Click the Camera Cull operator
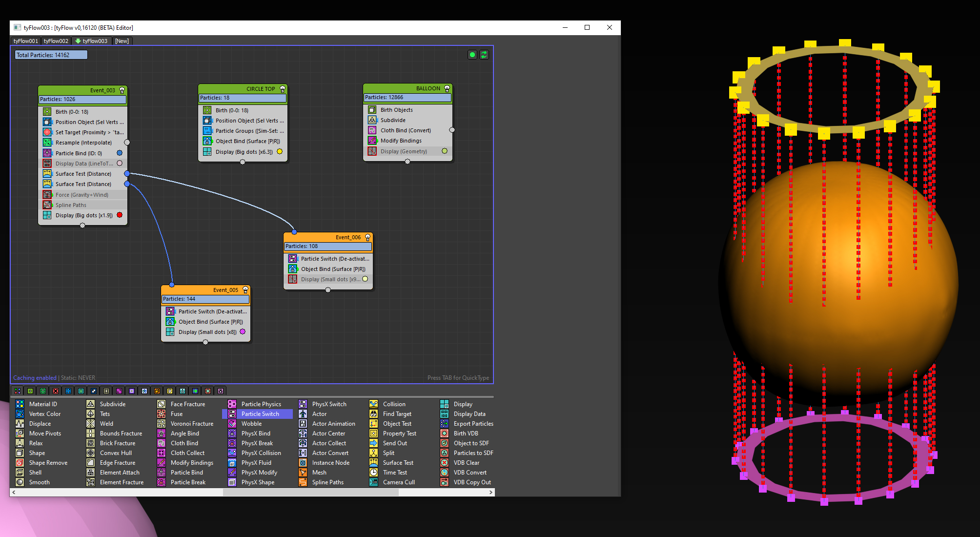 398,482
